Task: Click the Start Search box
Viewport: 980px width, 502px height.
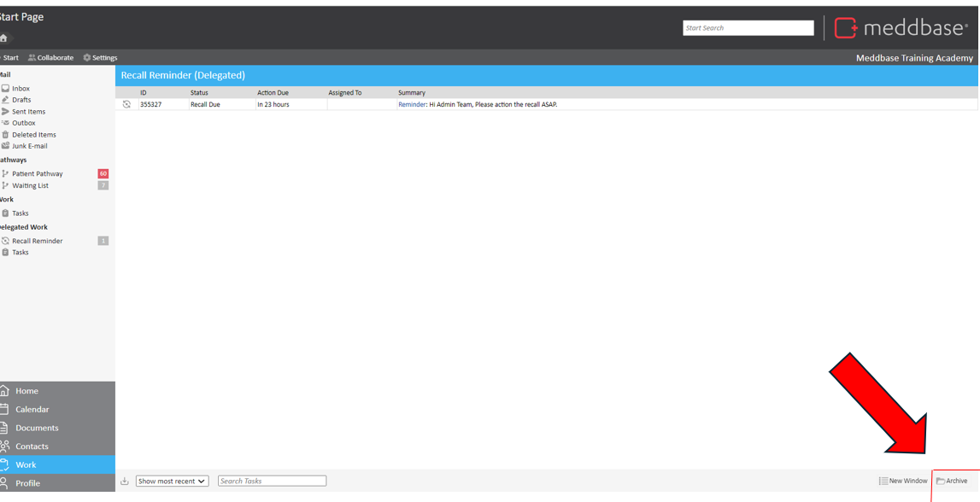Action: click(x=748, y=28)
